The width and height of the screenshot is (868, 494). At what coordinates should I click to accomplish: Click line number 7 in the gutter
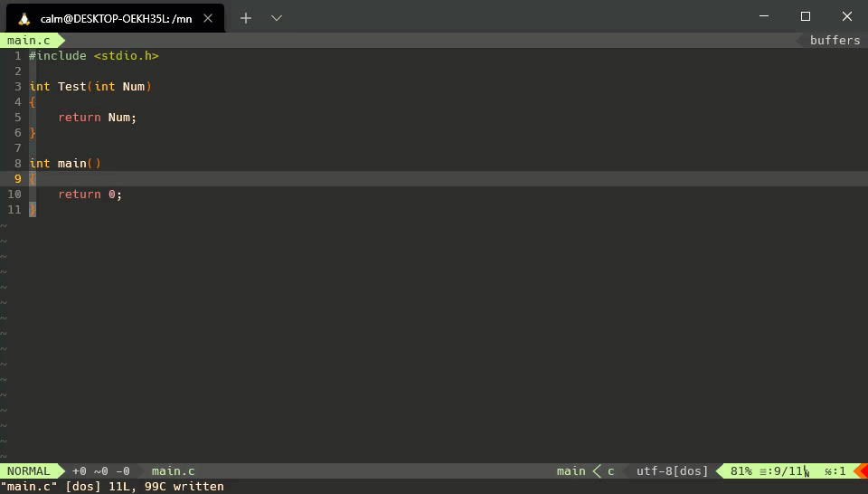pyautogui.click(x=18, y=147)
